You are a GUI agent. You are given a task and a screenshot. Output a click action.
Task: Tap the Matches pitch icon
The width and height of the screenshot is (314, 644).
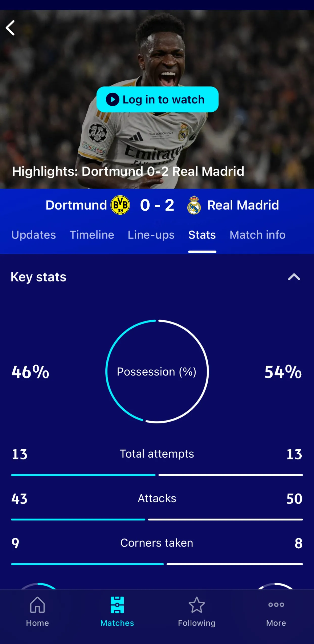point(117,605)
